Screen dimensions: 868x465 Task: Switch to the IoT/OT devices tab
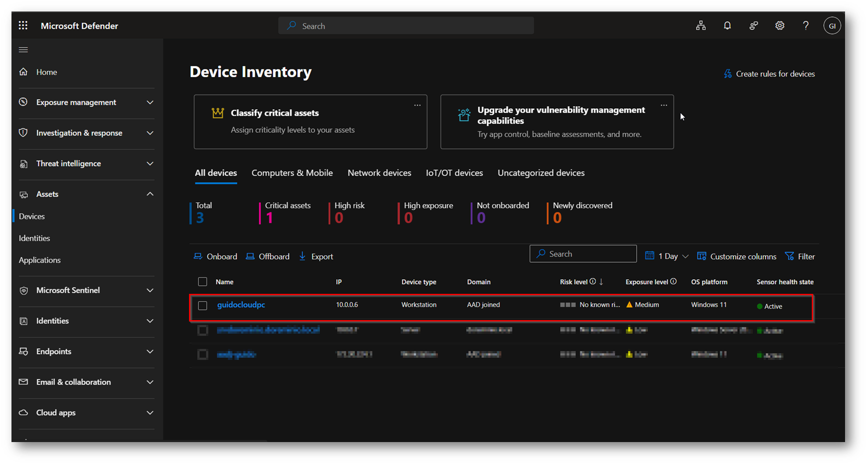454,173
